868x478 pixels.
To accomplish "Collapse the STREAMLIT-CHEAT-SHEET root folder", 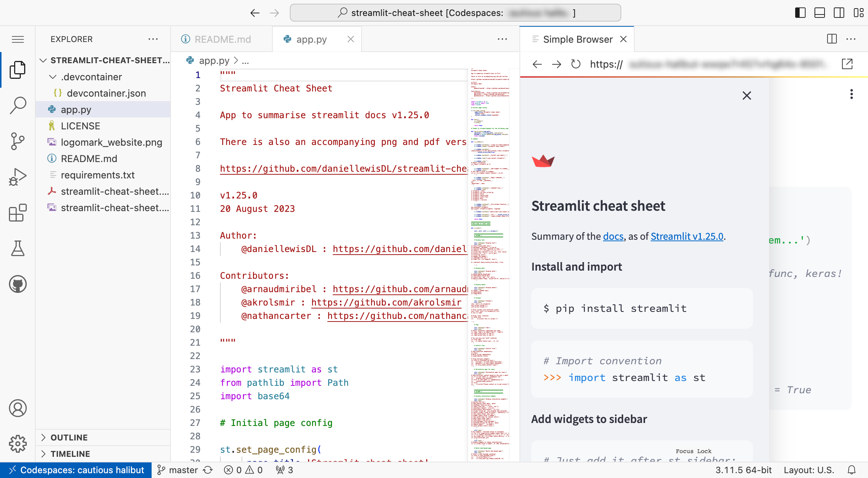I will point(103,60).
